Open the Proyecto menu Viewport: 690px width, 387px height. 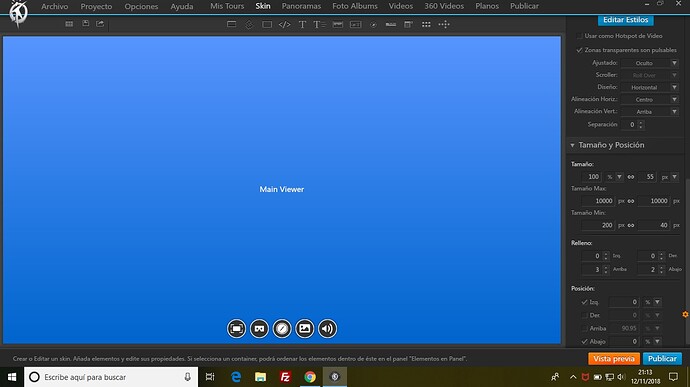click(96, 6)
